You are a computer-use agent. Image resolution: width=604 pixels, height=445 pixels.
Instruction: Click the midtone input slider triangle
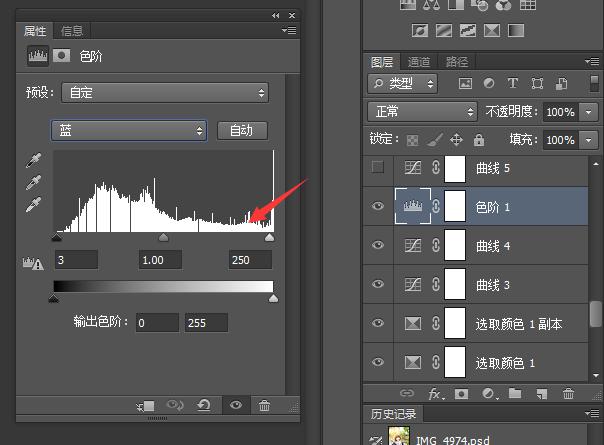pos(163,238)
